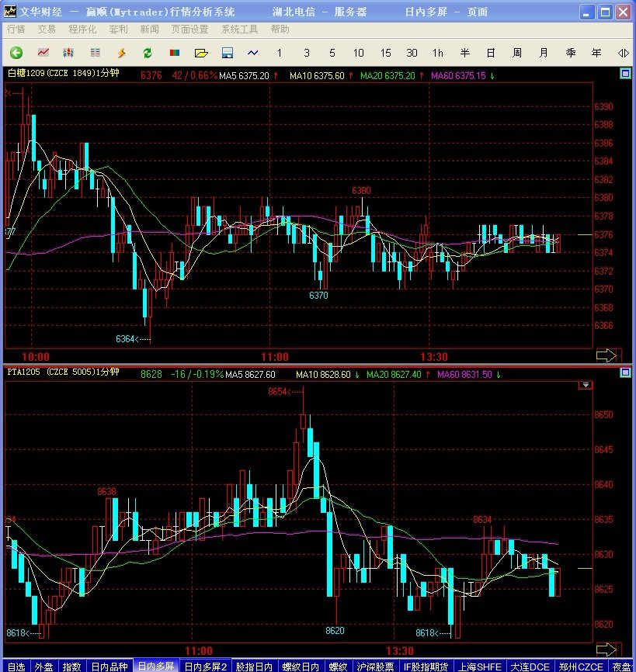
Task: Switch to the 5-minute period
Action: tap(332, 53)
